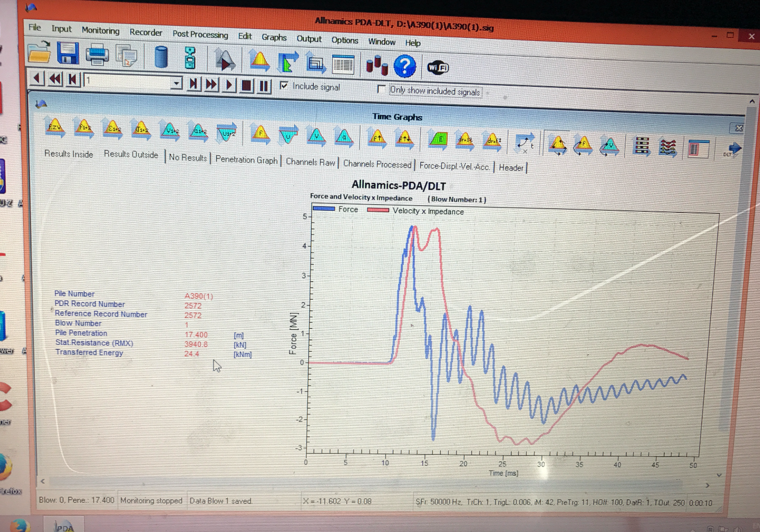Click the red Velocity x Impedance swatch
The width and height of the screenshot is (760, 532).
coord(378,210)
